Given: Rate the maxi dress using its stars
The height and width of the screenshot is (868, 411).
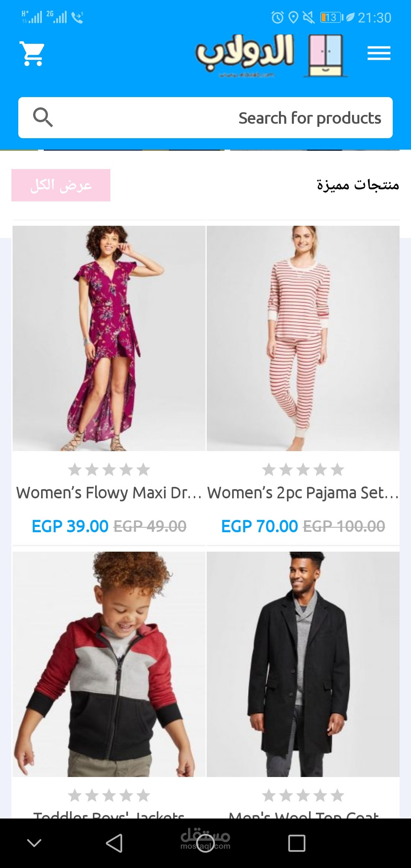Looking at the screenshot, I should coord(109,469).
